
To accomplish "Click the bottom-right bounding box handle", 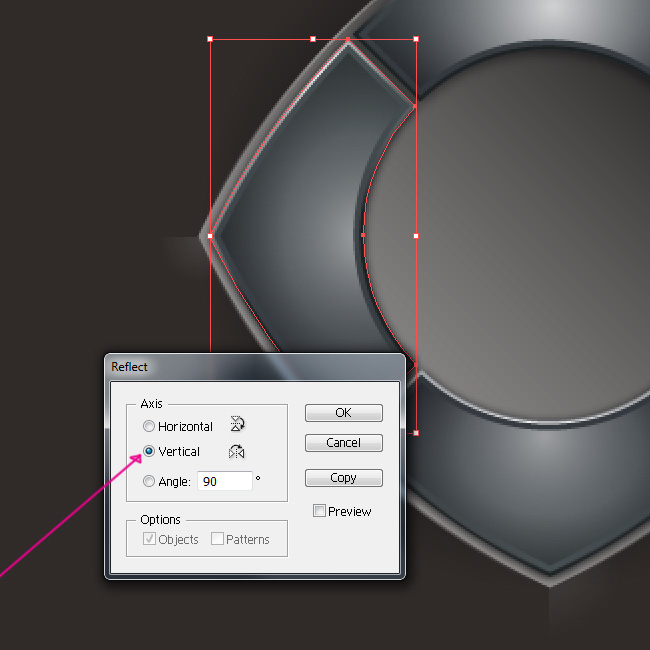I will 416,433.
